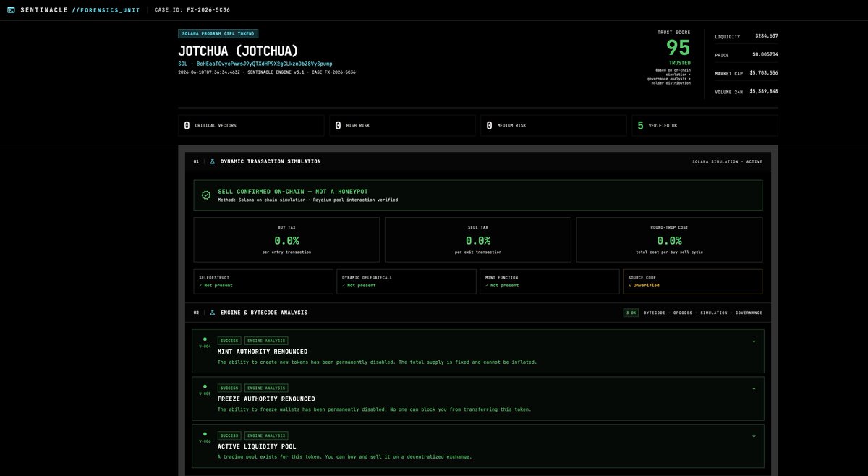
Task: Click the Sell Tax 0.0% card
Action: tap(478, 239)
